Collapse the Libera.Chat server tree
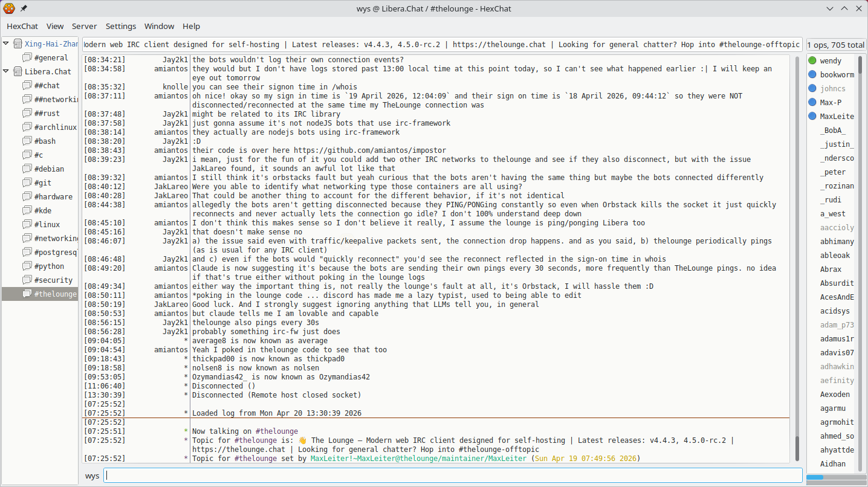The image size is (868, 487). pyautogui.click(x=7, y=71)
